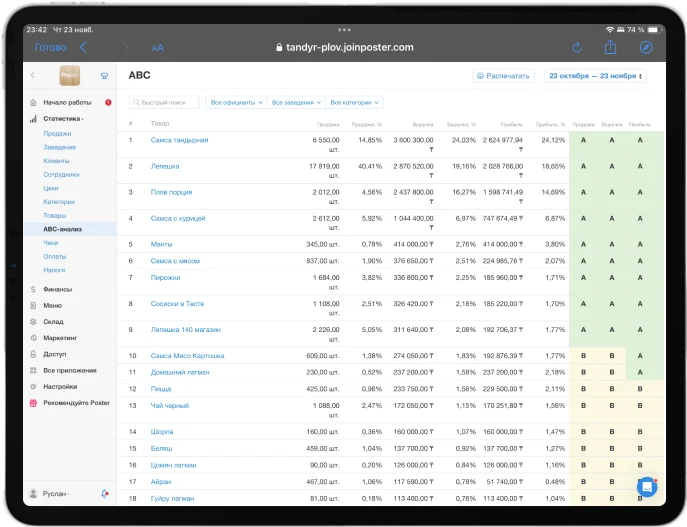Open the Все заведения dropdown

[295, 102]
